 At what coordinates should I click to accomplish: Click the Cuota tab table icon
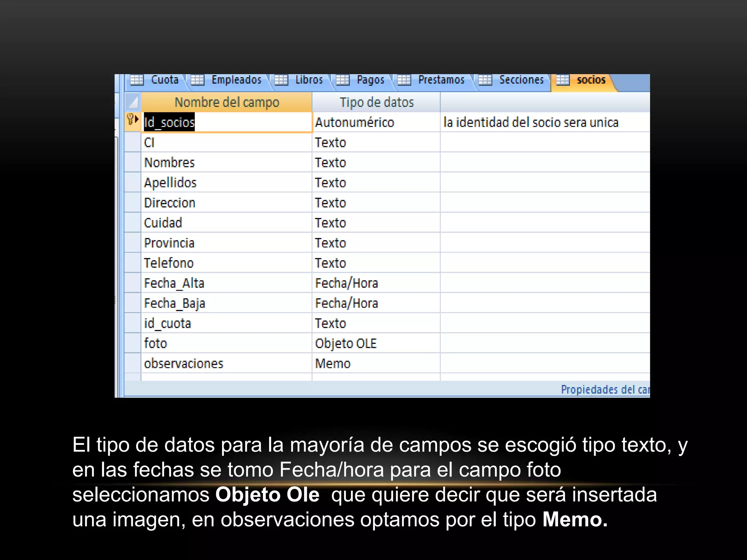coord(137,80)
